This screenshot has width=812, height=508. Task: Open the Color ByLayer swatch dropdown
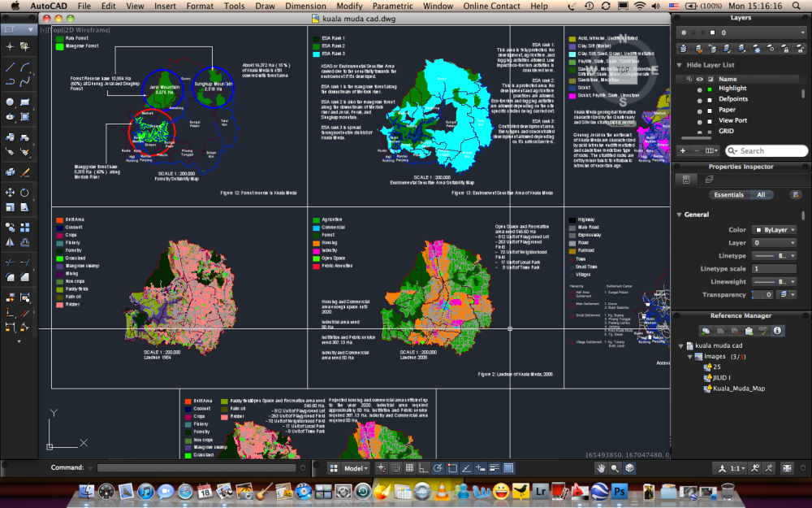(773, 230)
